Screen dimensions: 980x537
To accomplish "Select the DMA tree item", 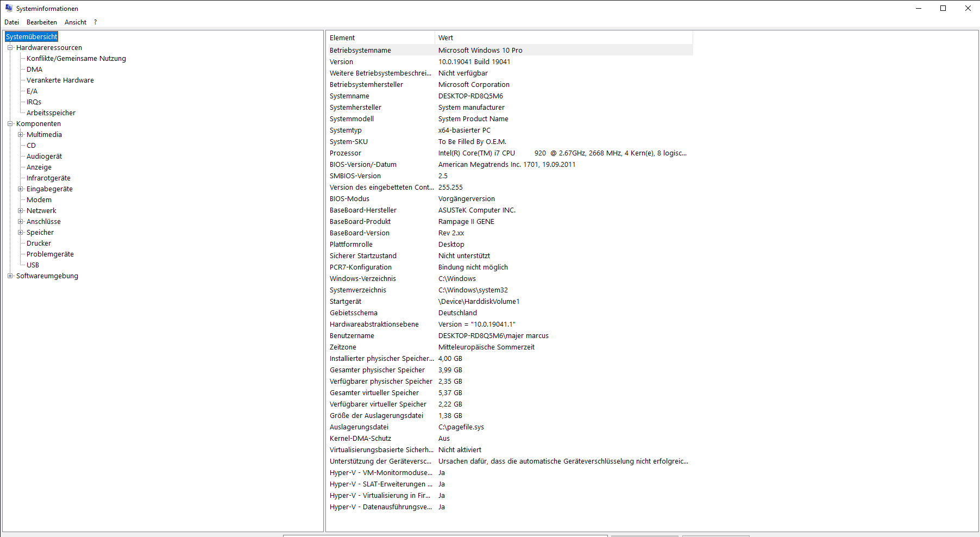I will [x=34, y=69].
